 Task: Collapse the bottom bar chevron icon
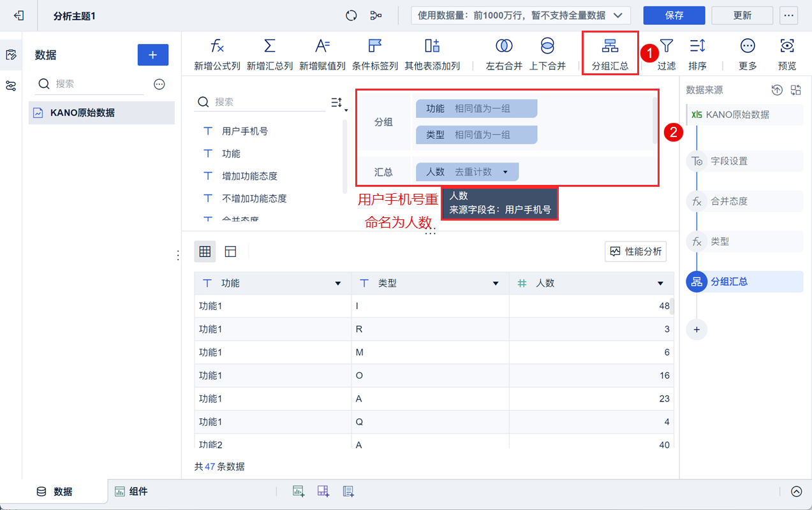[796, 492]
